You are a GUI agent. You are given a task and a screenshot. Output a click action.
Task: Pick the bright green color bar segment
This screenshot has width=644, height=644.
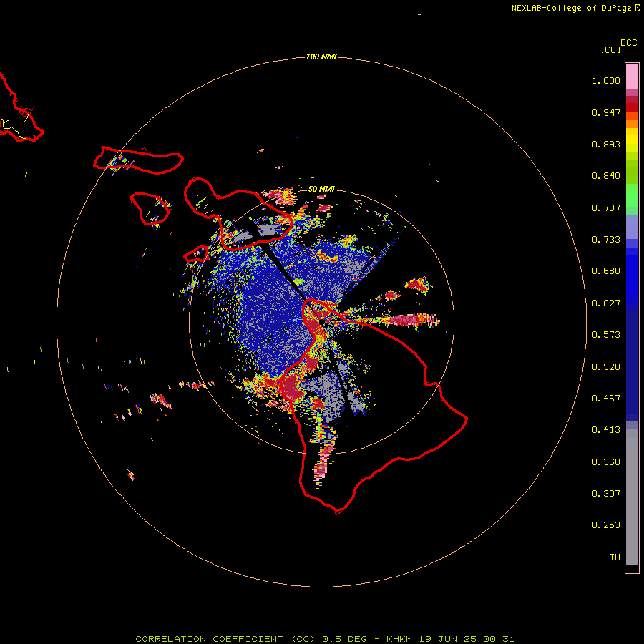pos(632,195)
